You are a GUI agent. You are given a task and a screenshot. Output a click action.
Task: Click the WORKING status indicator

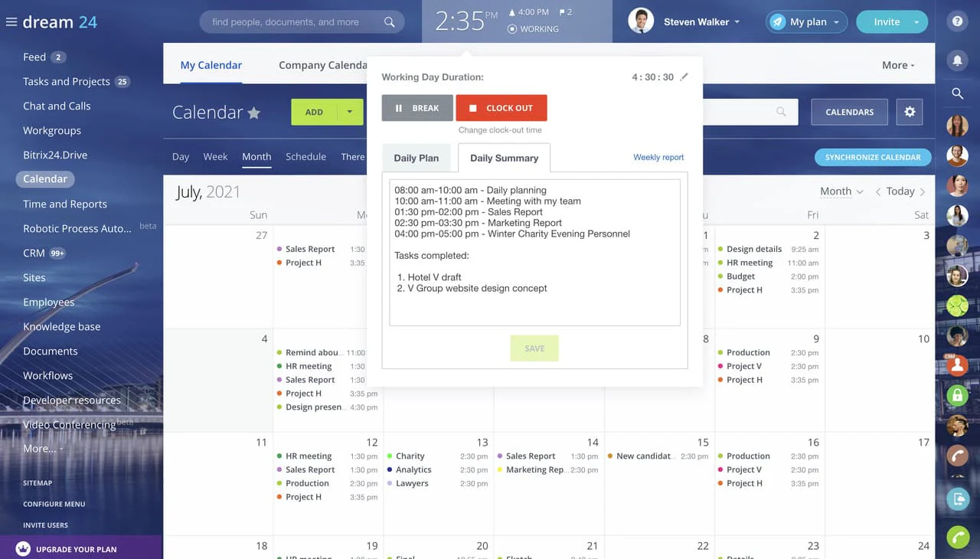533,29
